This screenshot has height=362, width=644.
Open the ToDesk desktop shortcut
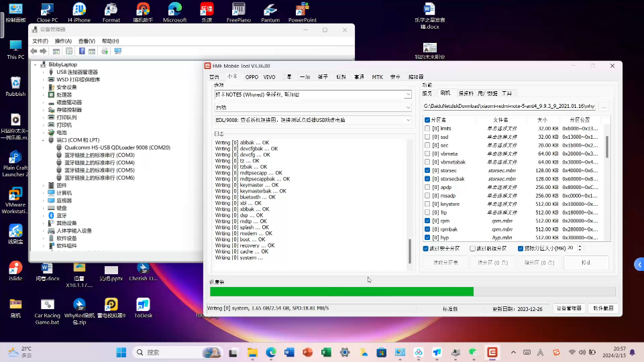pyautogui.click(x=142, y=306)
